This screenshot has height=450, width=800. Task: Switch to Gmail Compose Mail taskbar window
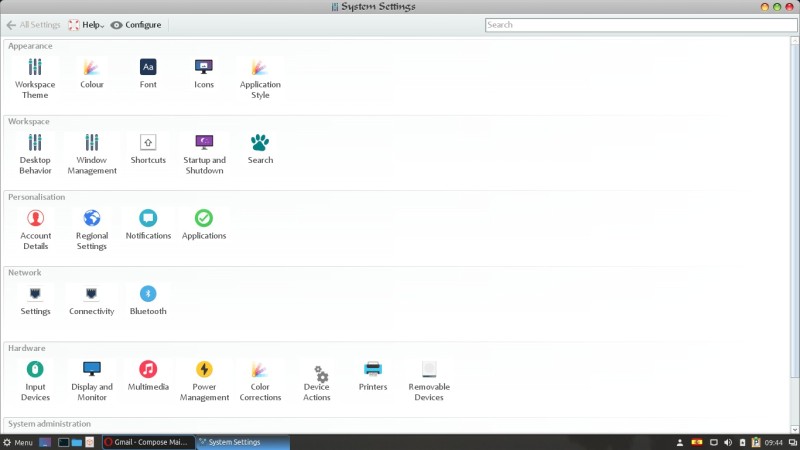coord(148,442)
